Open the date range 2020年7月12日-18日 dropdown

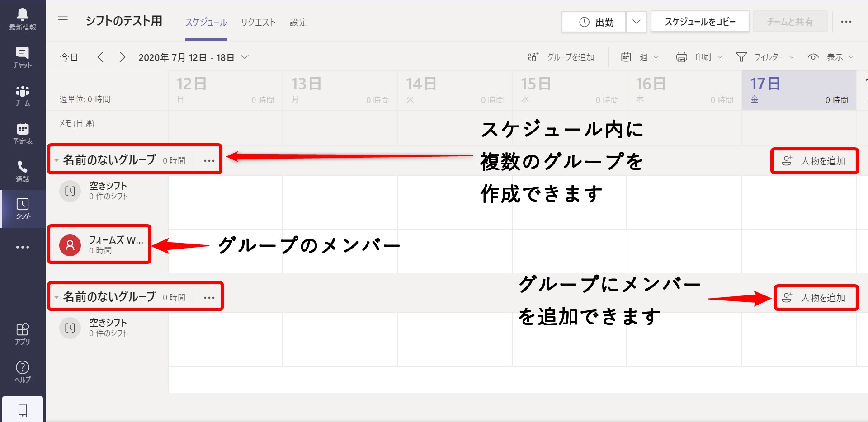[193, 57]
